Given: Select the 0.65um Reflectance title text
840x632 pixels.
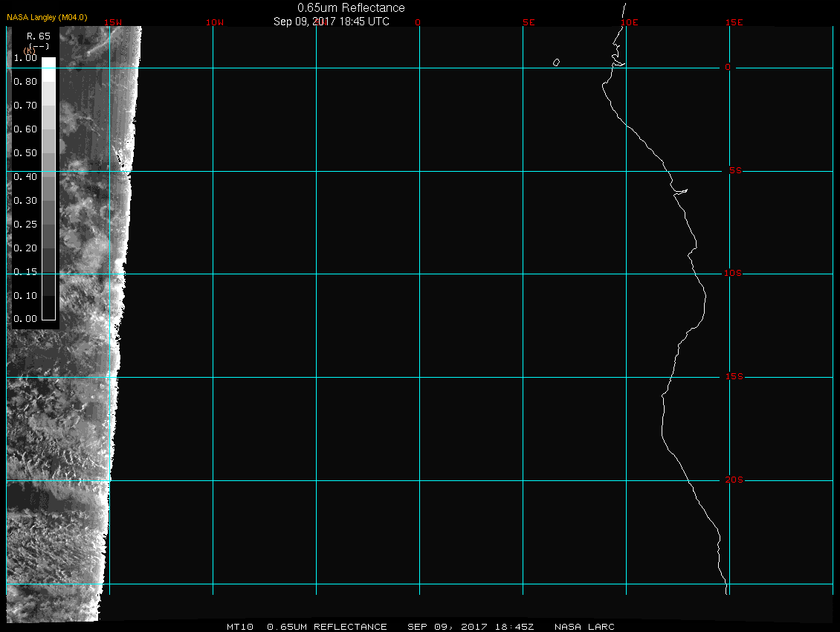Looking at the screenshot, I should click(351, 8).
